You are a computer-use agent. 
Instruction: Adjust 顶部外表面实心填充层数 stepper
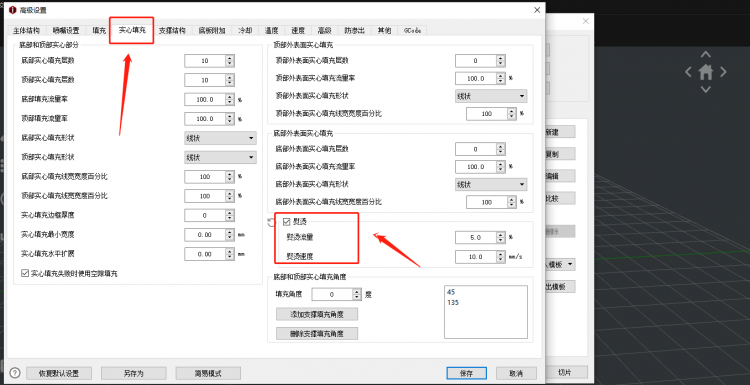click(x=501, y=61)
